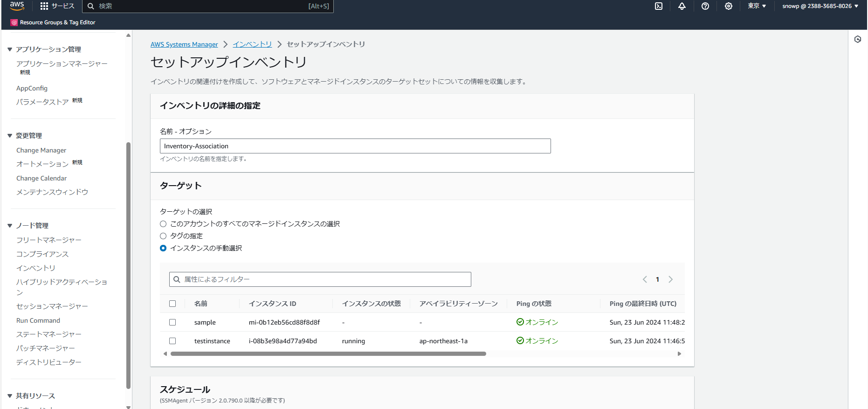
Task: Click the running instance state cell
Action: point(353,341)
